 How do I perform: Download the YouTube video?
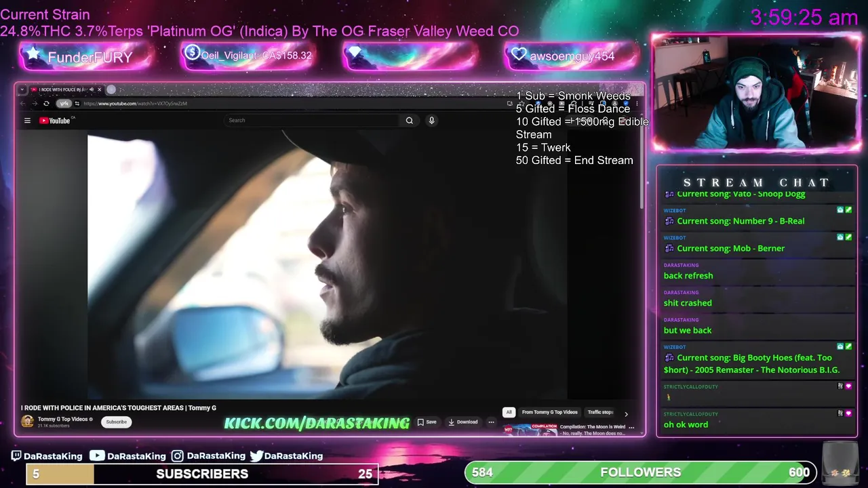(463, 422)
